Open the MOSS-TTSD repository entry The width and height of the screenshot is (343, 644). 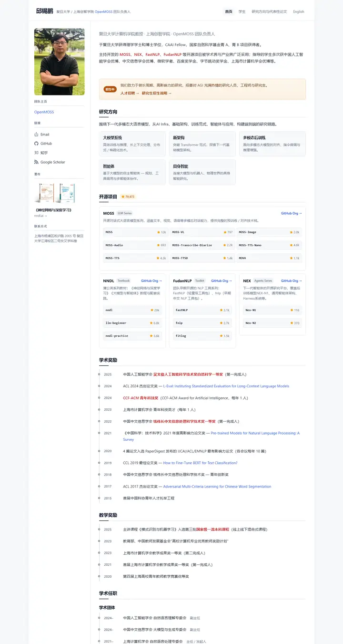point(202,258)
